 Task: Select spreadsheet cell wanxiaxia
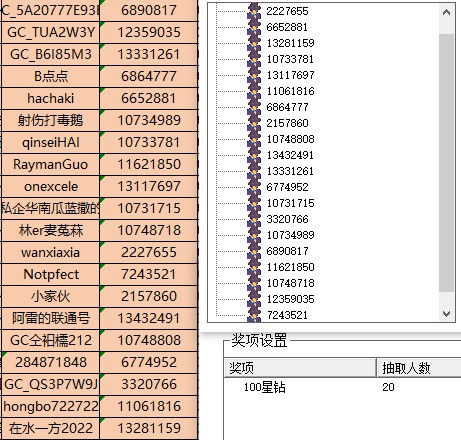(x=51, y=252)
